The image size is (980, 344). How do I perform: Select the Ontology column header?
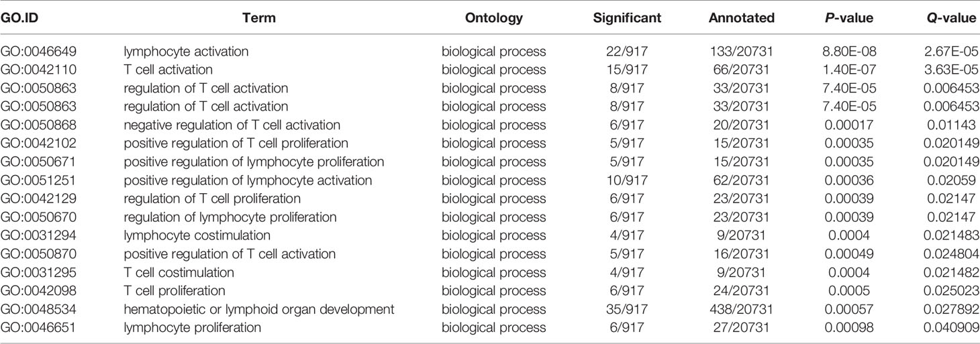[x=493, y=19]
